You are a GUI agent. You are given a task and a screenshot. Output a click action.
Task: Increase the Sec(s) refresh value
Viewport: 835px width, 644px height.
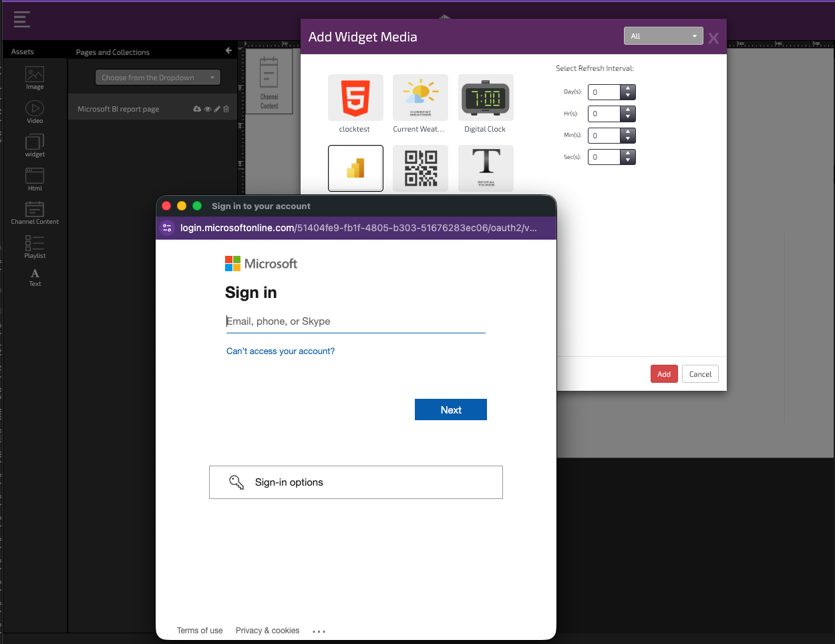pos(628,153)
